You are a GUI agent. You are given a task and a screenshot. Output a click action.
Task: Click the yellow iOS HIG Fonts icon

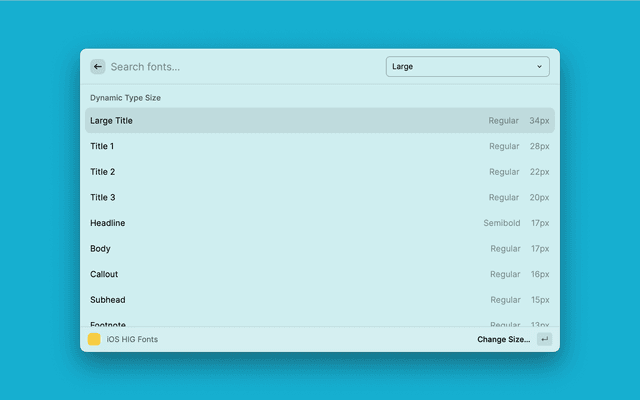94,340
